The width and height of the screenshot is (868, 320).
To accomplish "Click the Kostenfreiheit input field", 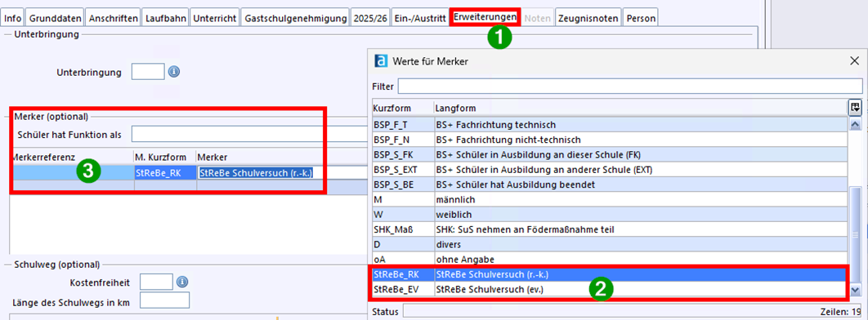I will (x=157, y=282).
